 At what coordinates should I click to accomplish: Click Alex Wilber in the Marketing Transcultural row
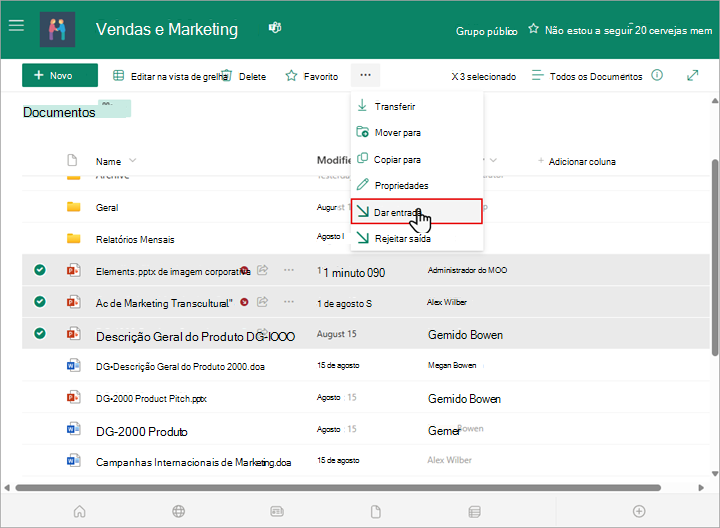447,302
